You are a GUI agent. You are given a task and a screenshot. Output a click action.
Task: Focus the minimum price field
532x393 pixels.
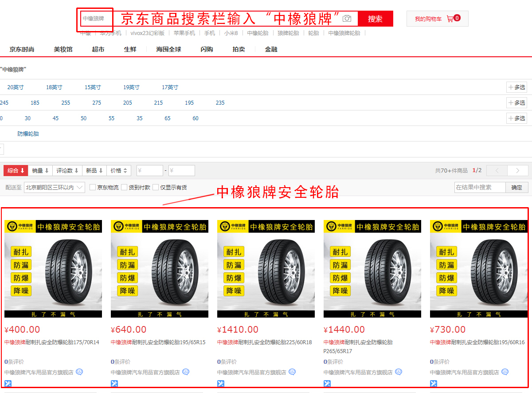150,170
